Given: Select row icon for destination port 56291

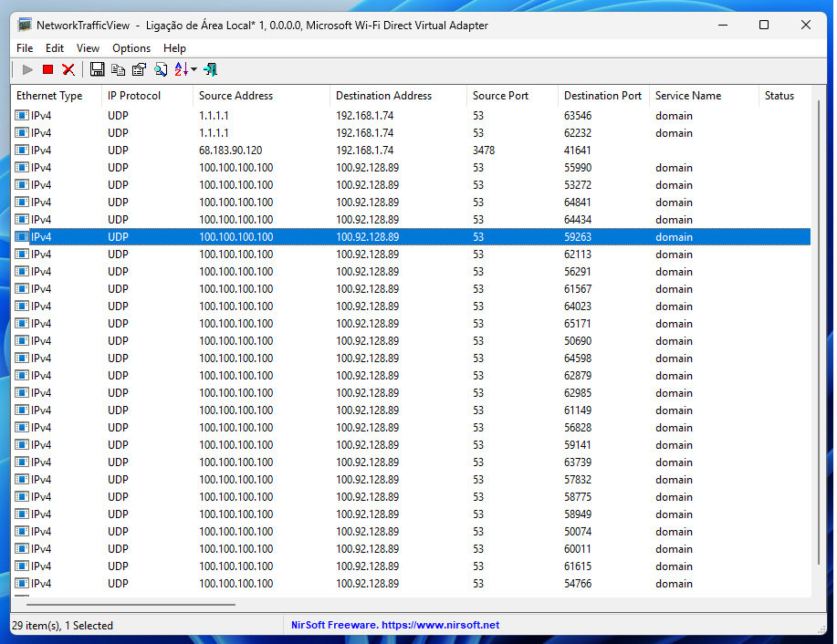Looking at the screenshot, I should click(x=22, y=271).
